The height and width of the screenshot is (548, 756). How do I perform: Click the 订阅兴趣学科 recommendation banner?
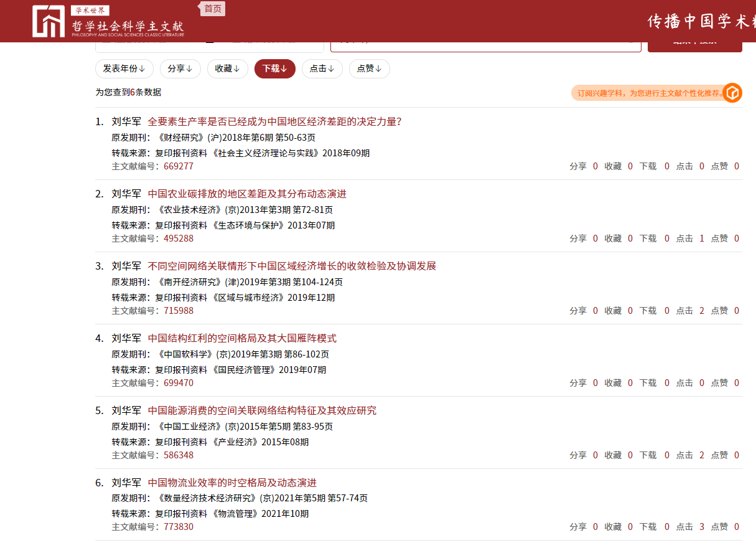tap(647, 93)
